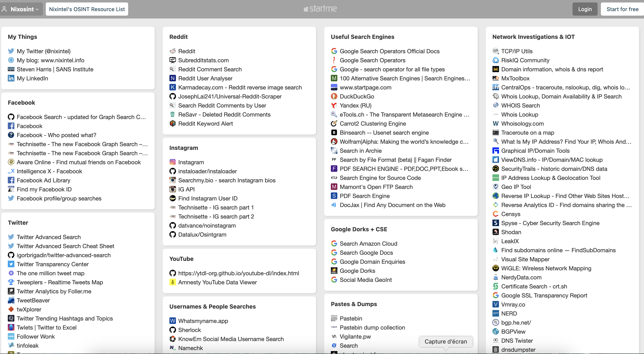
Task: Click the Reddit alien icon beside Reddit
Action: coord(172,51)
